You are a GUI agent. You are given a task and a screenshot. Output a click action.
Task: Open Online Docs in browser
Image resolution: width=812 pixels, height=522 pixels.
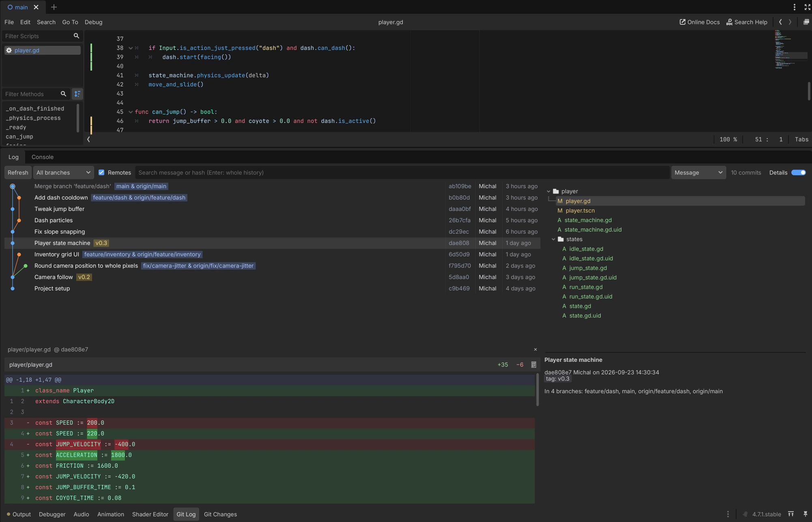[700, 22]
